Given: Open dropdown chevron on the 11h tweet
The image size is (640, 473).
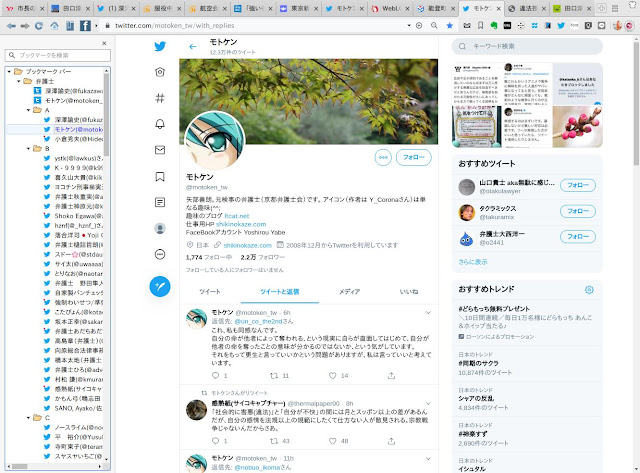Looking at the screenshot, I should [x=428, y=458].
